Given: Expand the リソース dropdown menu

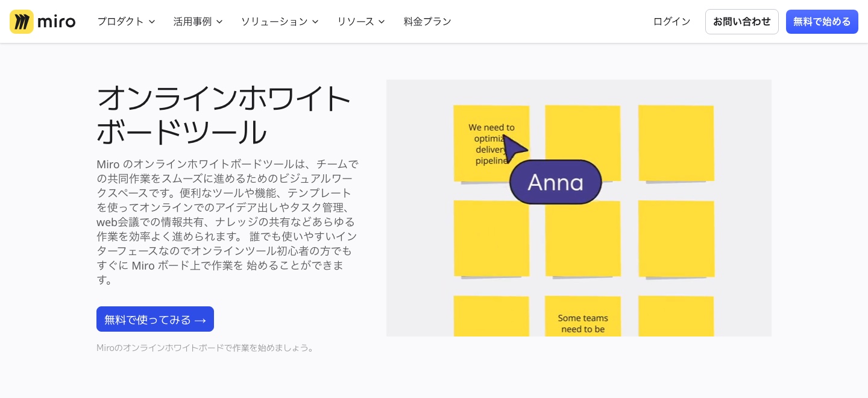Looking at the screenshot, I should pos(361,22).
